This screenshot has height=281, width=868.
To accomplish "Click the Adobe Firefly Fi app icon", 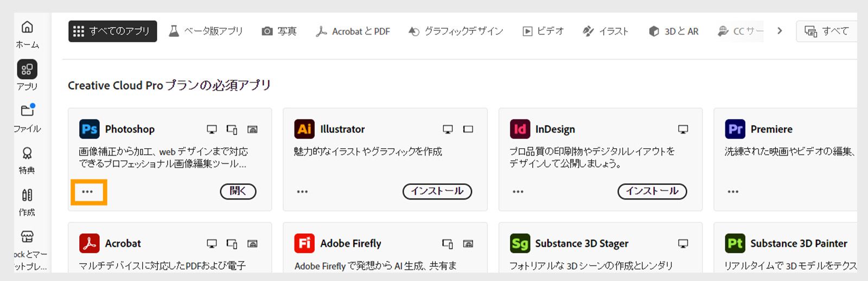I will (304, 243).
